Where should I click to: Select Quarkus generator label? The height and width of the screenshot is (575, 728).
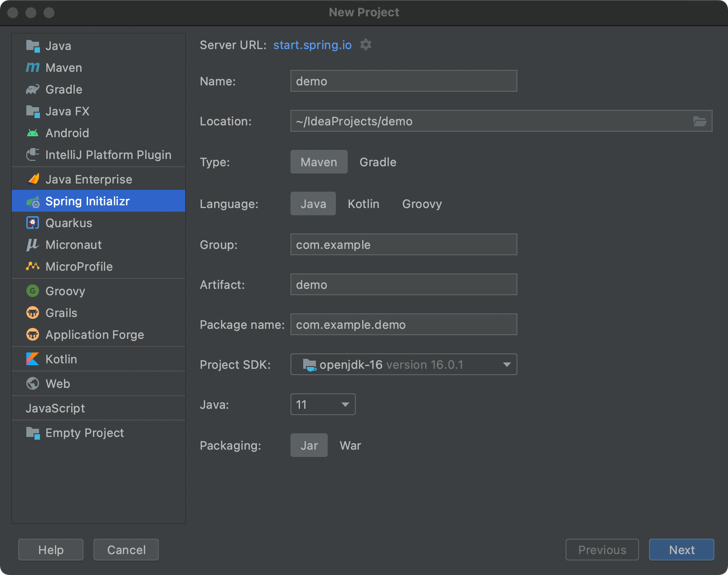point(69,223)
